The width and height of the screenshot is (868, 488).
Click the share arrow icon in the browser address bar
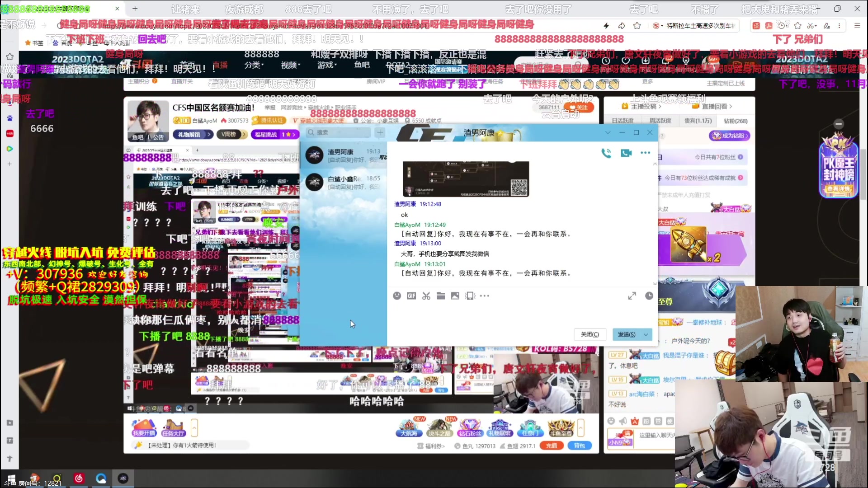pyautogui.click(x=622, y=26)
